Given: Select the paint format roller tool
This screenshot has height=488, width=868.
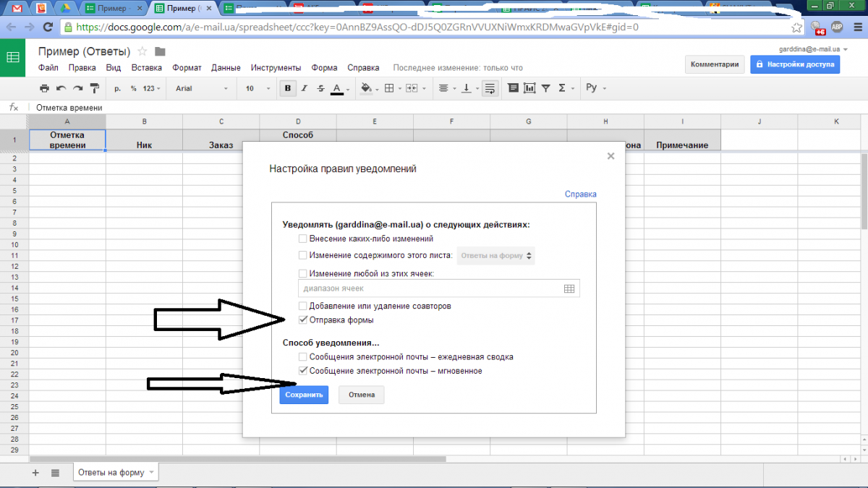Looking at the screenshot, I should [x=94, y=88].
